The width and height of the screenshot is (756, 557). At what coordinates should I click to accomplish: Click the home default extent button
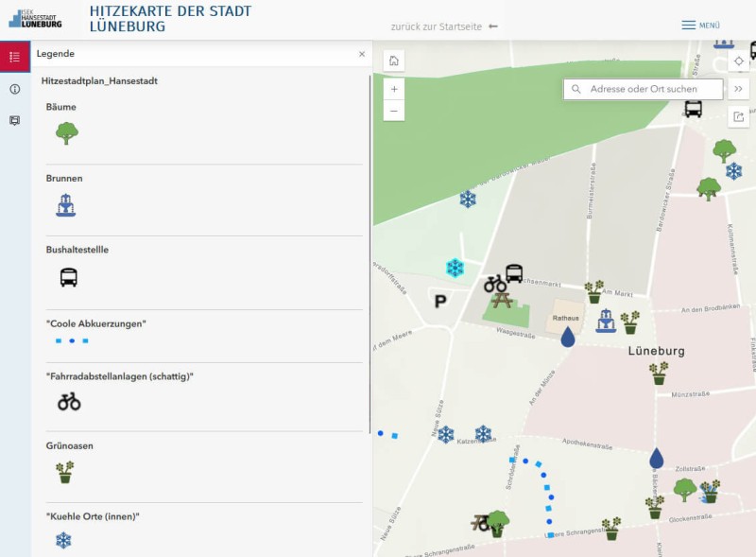(394, 61)
